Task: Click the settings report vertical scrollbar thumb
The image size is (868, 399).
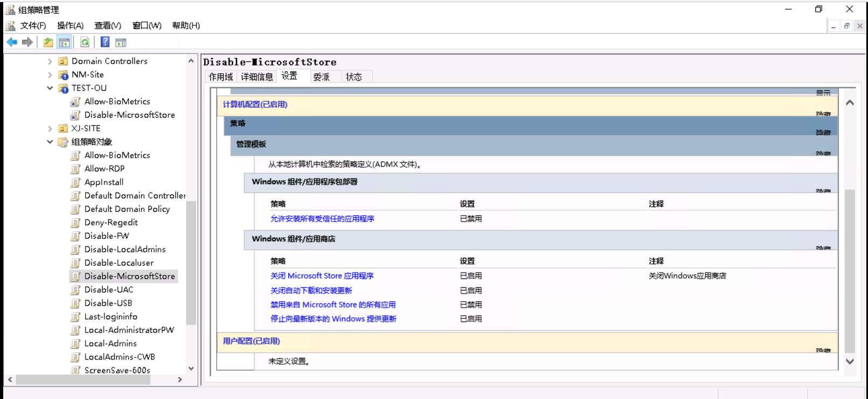Action: coord(850,271)
